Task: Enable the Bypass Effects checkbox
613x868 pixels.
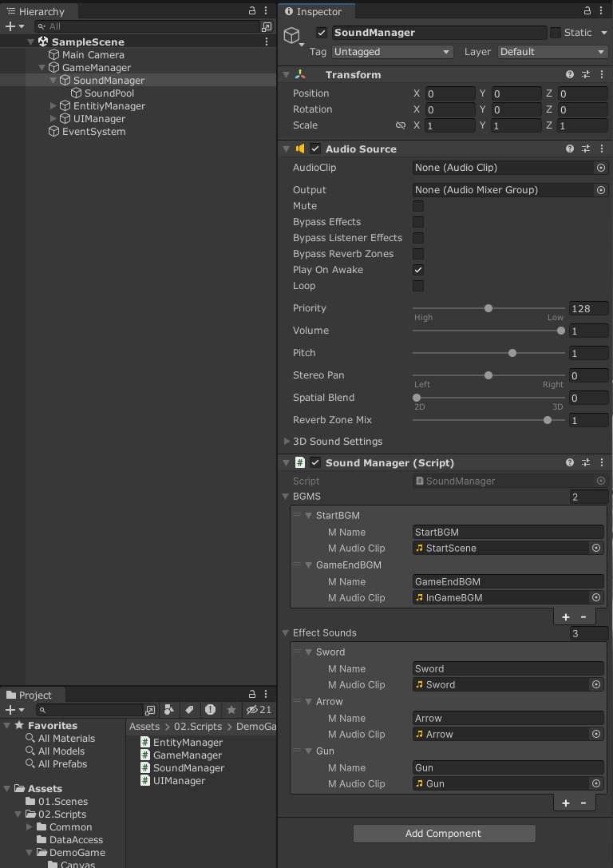Action: (x=418, y=222)
